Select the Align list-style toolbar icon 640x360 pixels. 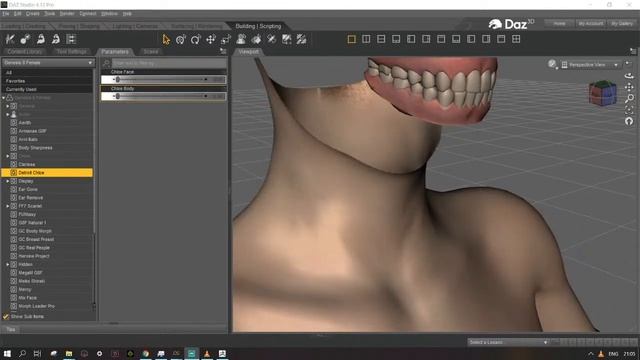click(71, 39)
